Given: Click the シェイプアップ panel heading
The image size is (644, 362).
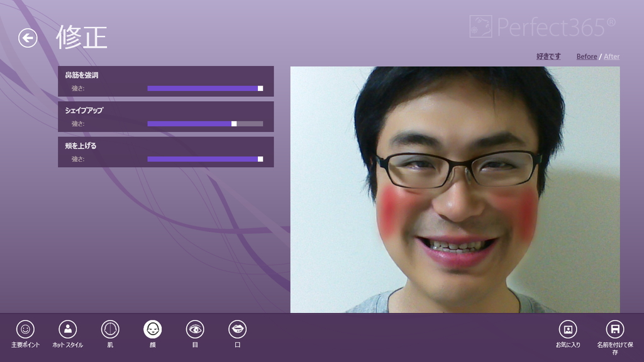Looking at the screenshot, I should 84,111.
